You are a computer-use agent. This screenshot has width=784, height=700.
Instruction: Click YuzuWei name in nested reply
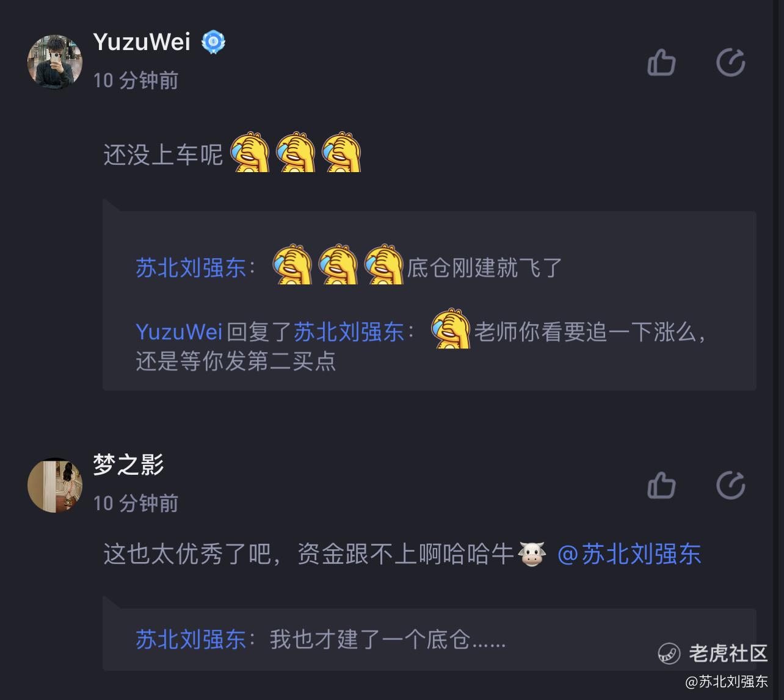point(179,332)
